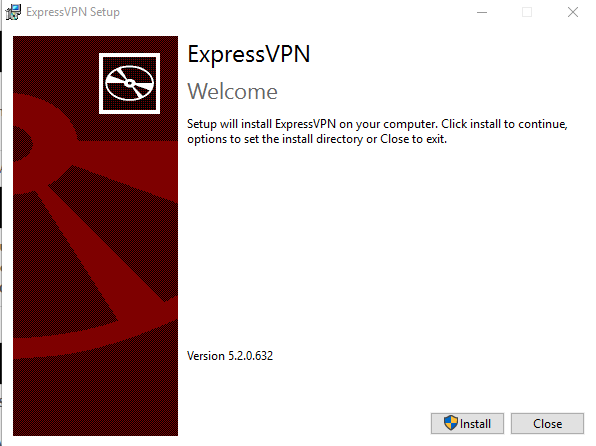Image resolution: width=596 pixels, height=446 pixels.
Task: Click the Version 5.2.0.632 label
Action: point(230,356)
